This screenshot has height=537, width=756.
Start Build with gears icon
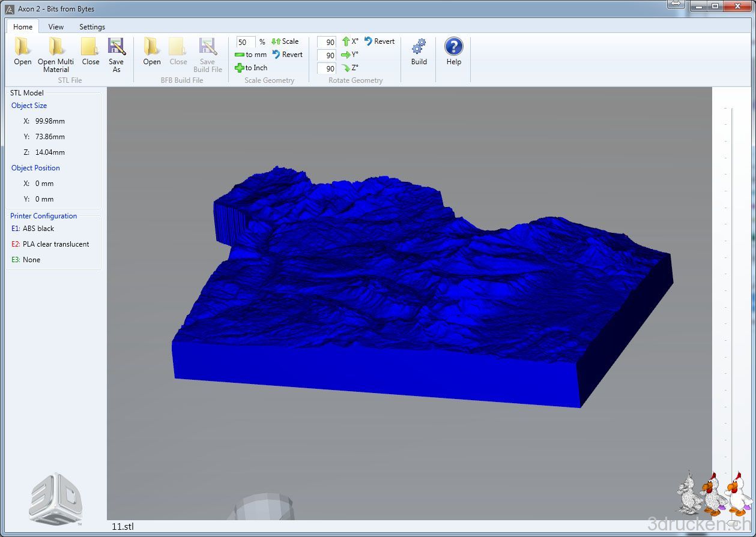tap(419, 52)
